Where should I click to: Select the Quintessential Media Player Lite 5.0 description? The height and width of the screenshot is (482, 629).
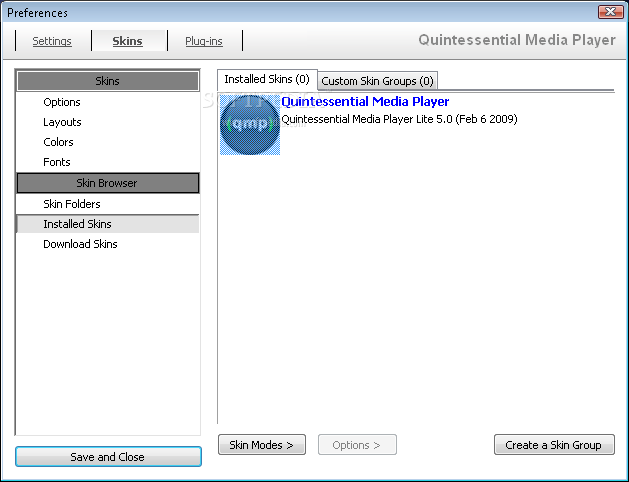point(399,119)
